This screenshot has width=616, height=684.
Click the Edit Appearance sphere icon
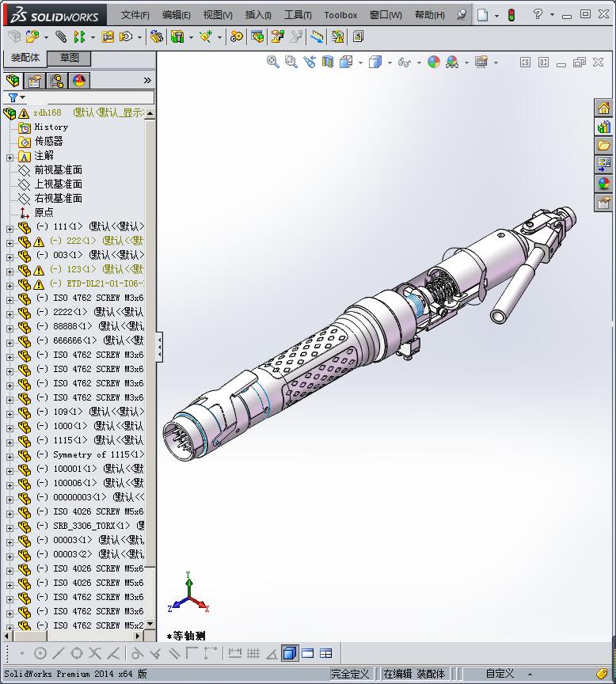point(434,62)
